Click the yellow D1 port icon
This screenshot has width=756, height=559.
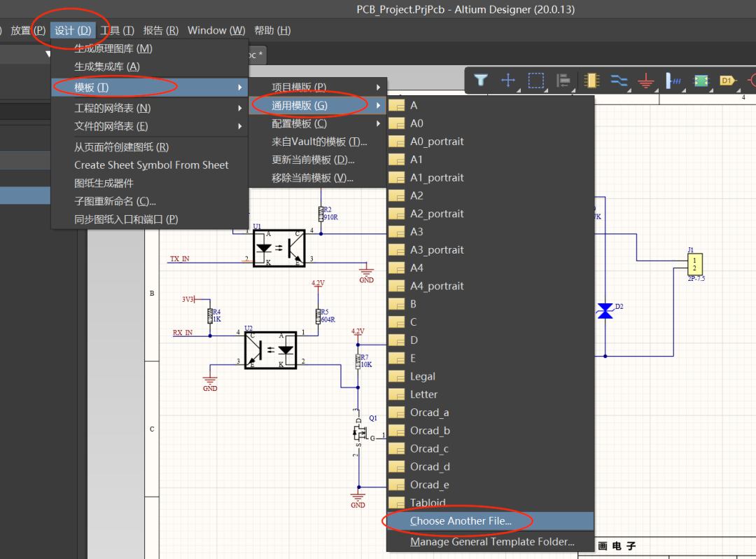point(727,81)
